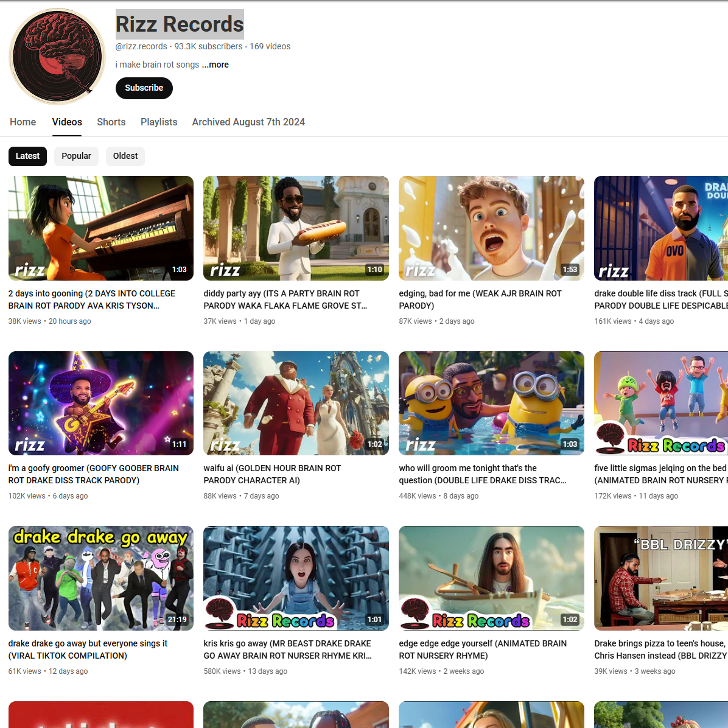Viewport: 728px width, 728px height.
Task: Select the Latest sort filter chip
Action: pyautogui.click(x=27, y=156)
